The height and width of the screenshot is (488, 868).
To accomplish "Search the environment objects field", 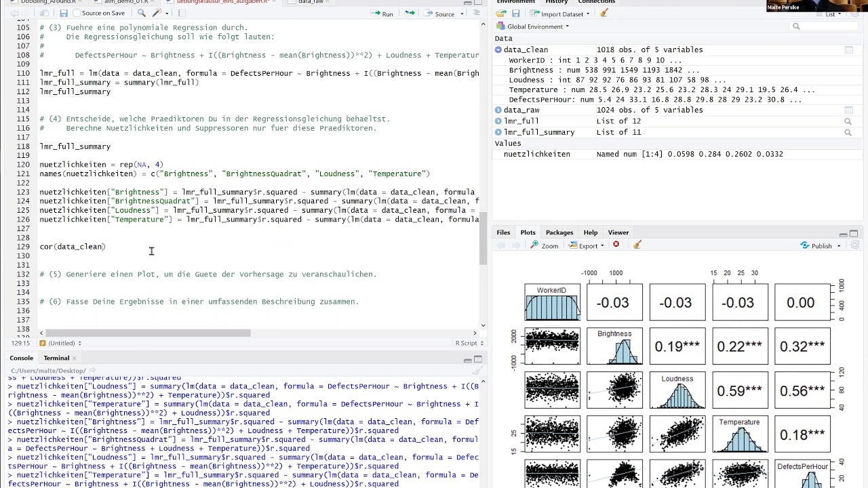I will tap(825, 27).
